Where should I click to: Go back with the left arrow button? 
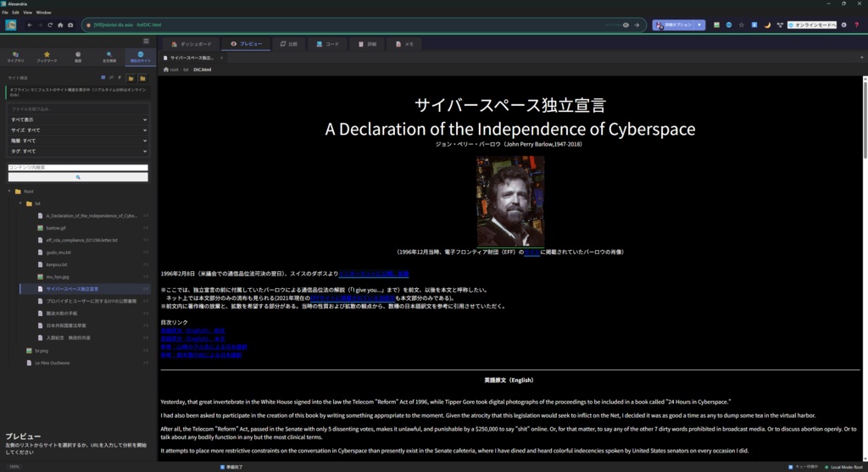30,25
